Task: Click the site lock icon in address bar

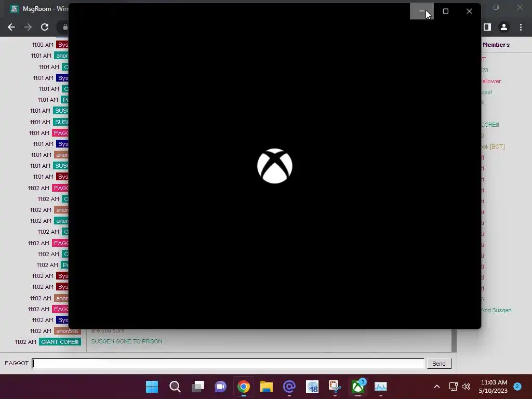Action: [65, 27]
